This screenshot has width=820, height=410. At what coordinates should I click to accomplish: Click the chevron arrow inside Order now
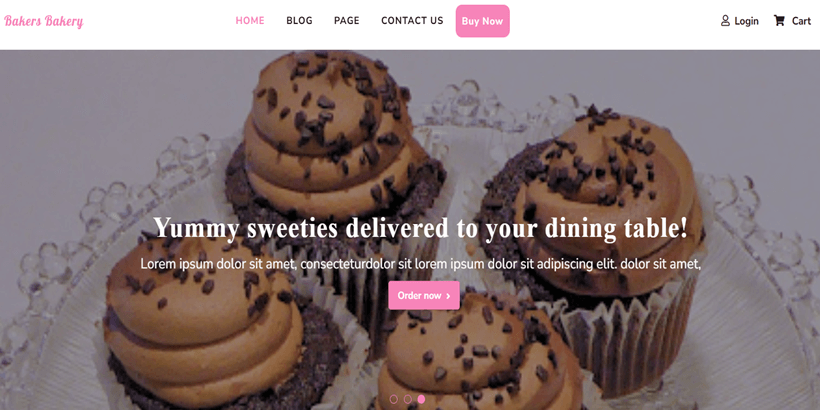click(448, 296)
